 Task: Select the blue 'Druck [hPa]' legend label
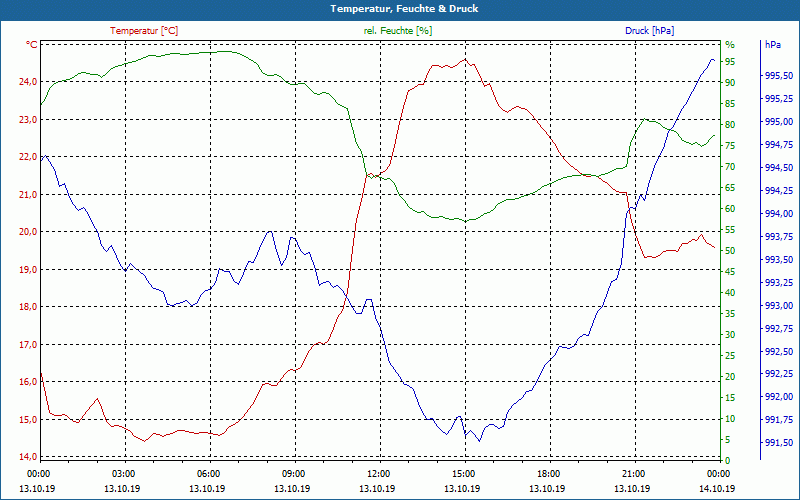point(649,31)
